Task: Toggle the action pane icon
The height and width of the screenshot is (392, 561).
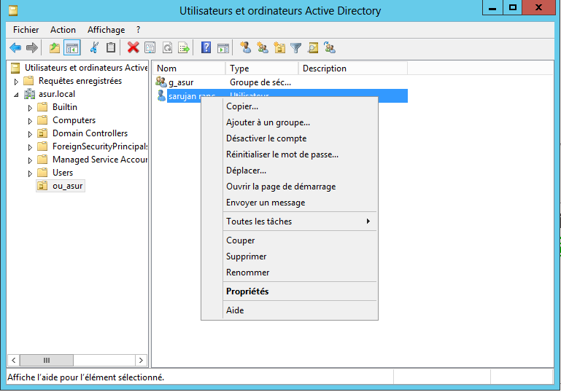Action: pos(223,47)
